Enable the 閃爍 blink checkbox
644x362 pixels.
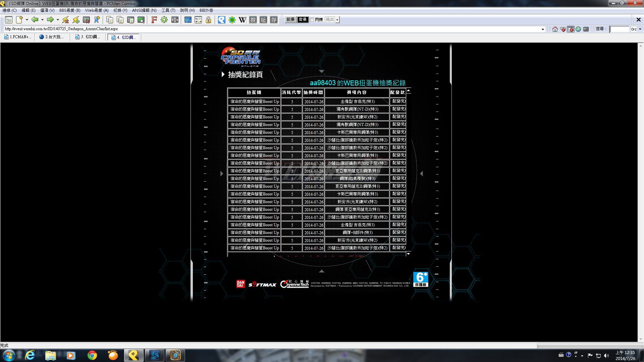[312, 20]
